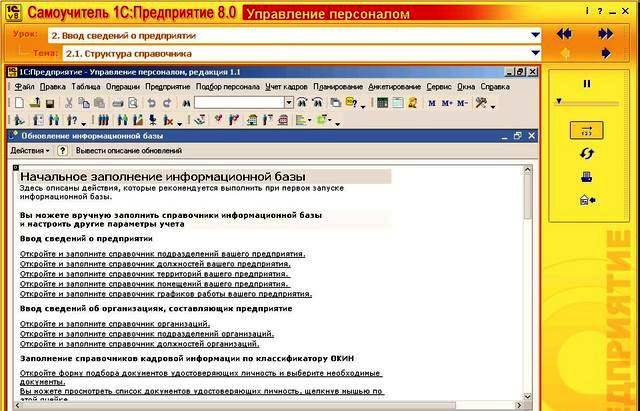The height and width of the screenshot is (411, 640).
Task: Expand dropdown arrow after person-with-X icon
Action: [180, 124]
